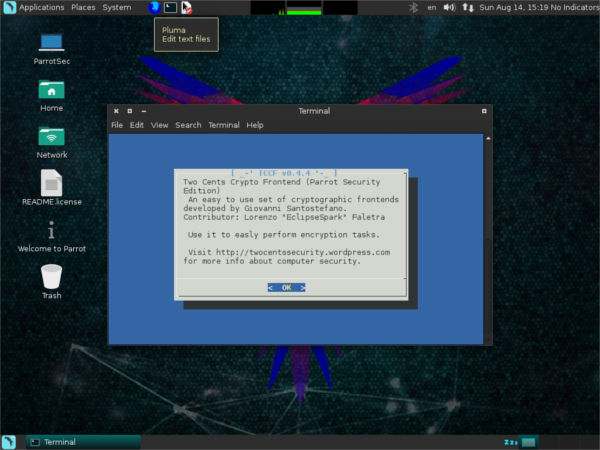Launch the web browser from the top panel

pos(154,7)
